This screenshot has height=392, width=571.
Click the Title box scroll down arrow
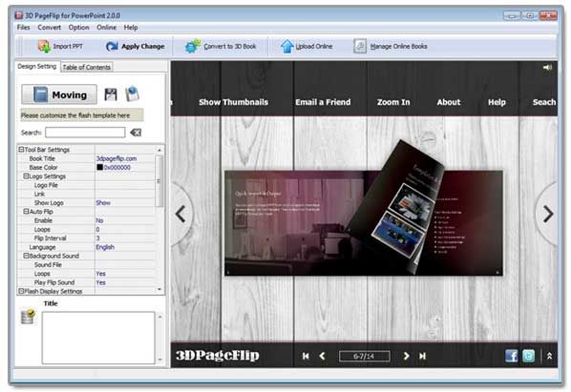point(159,360)
